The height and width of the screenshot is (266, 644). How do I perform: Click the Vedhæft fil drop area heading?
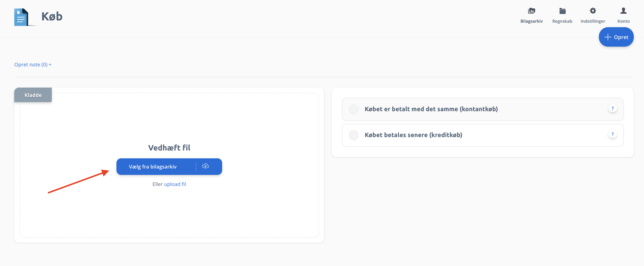pyautogui.click(x=169, y=148)
